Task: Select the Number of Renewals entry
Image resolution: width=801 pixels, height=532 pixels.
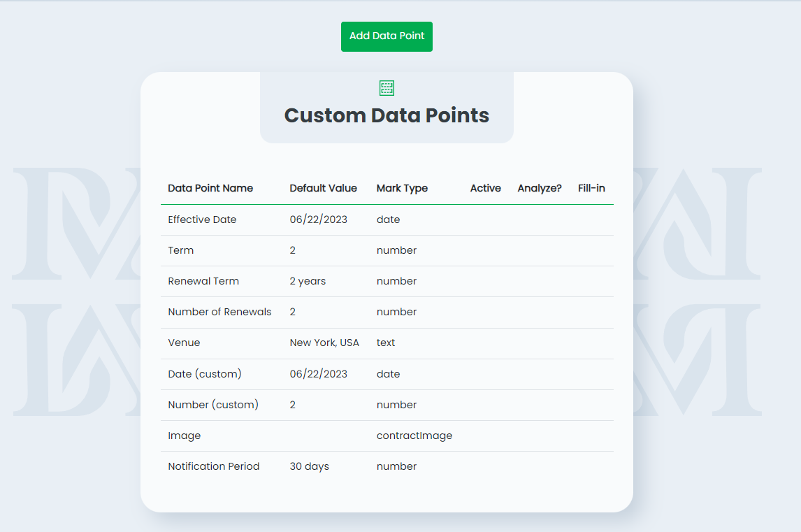Action: 219,312
